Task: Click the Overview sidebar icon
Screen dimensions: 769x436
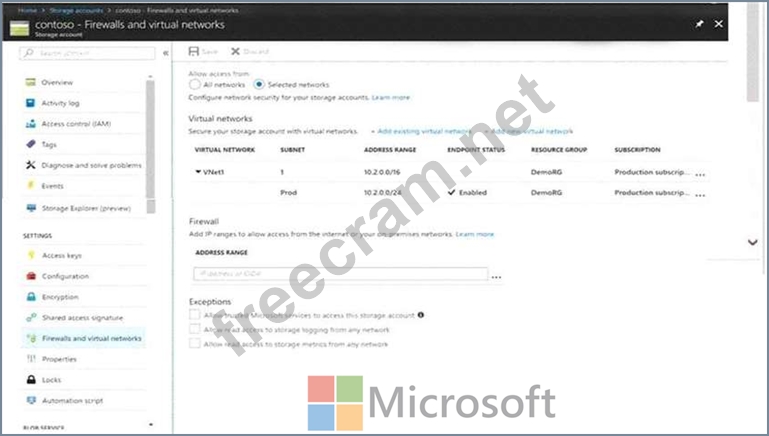Action: [30, 82]
